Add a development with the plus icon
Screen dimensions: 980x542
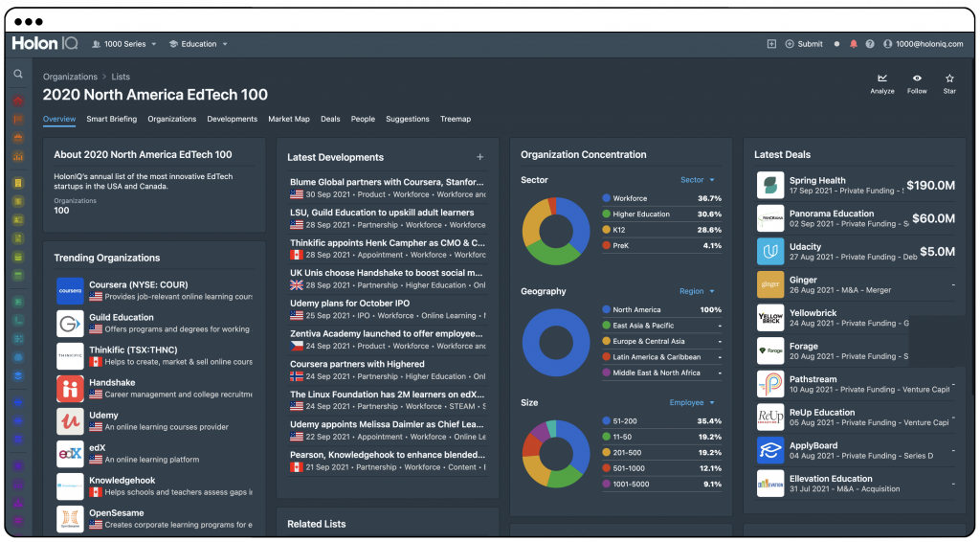[x=480, y=157]
